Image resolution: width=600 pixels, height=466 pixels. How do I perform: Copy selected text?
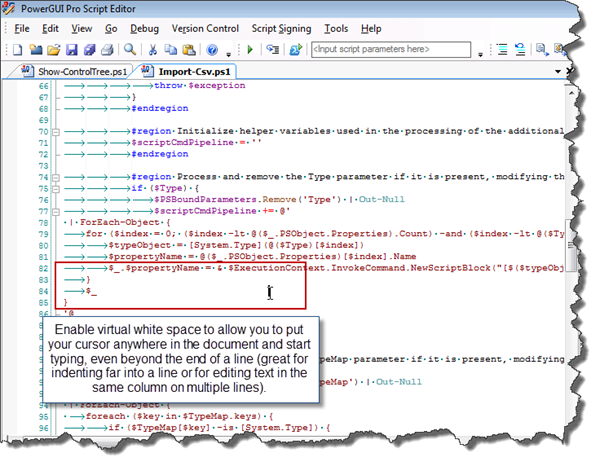[170, 50]
